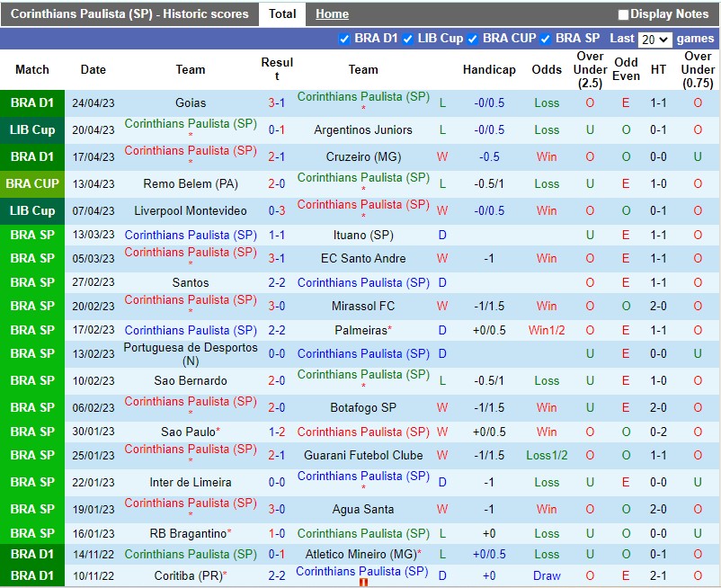Click the BRA D1 badge on the Coritiba row
Viewport: 721px width, 588px height.
32,575
